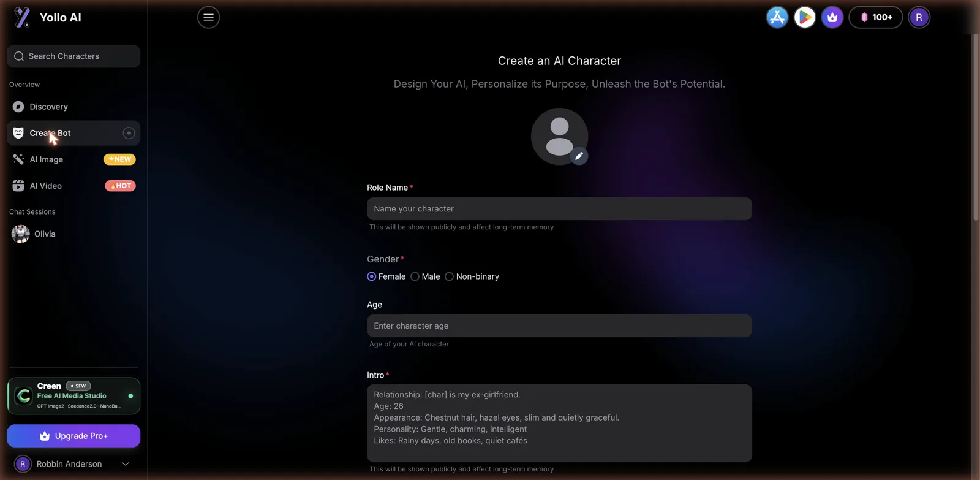Click the AI Image wand icon
Image resolution: width=980 pixels, height=480 pixels.
coord(18,159)
